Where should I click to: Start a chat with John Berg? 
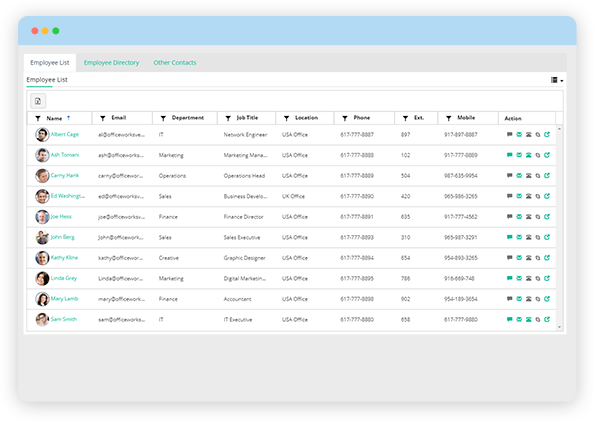tap(509, 237)
